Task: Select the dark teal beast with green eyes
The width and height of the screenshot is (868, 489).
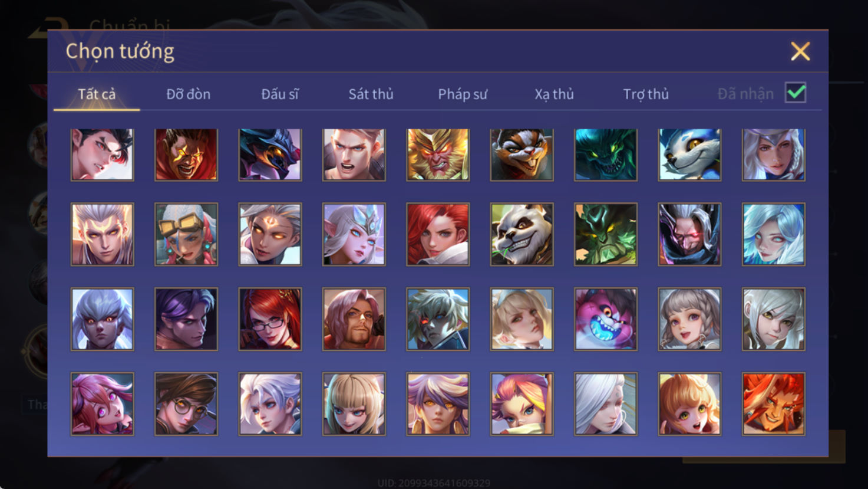Action: 606,155
